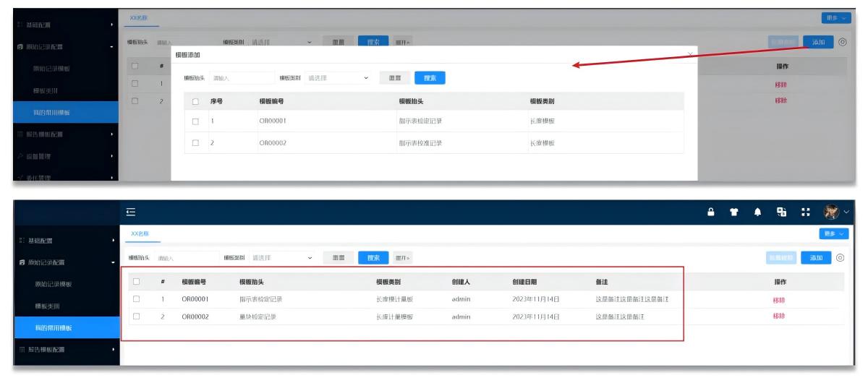Expand the 委托管理 sidebar menu

tap(65, 177)
